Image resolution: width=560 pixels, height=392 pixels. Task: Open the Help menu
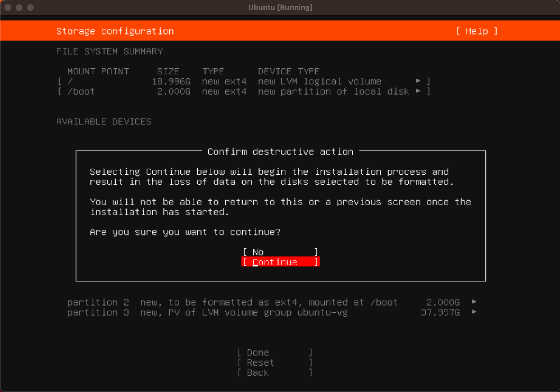click(477, 31)
